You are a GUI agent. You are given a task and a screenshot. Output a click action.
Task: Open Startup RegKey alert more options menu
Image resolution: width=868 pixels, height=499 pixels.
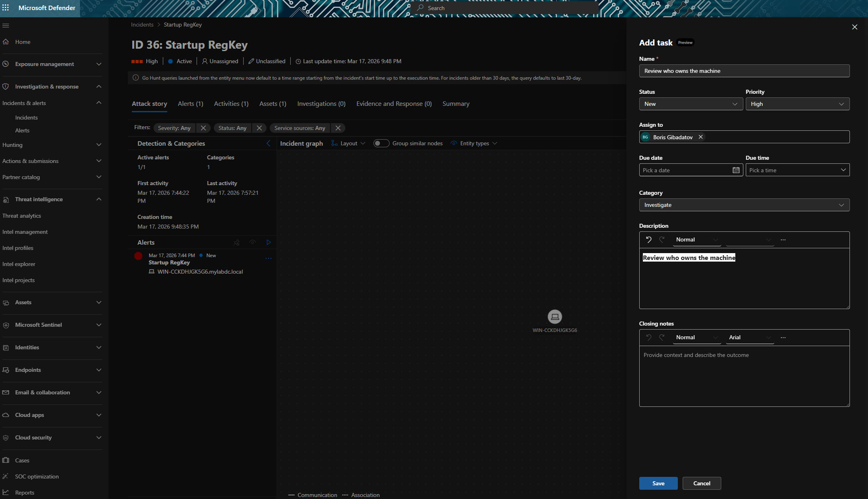269,258
